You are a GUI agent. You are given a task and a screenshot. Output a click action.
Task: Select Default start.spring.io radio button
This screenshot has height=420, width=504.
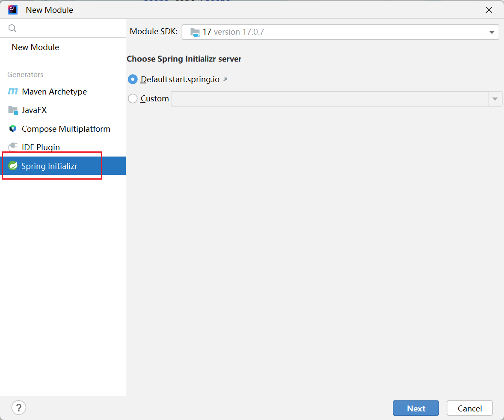[133, 79]
